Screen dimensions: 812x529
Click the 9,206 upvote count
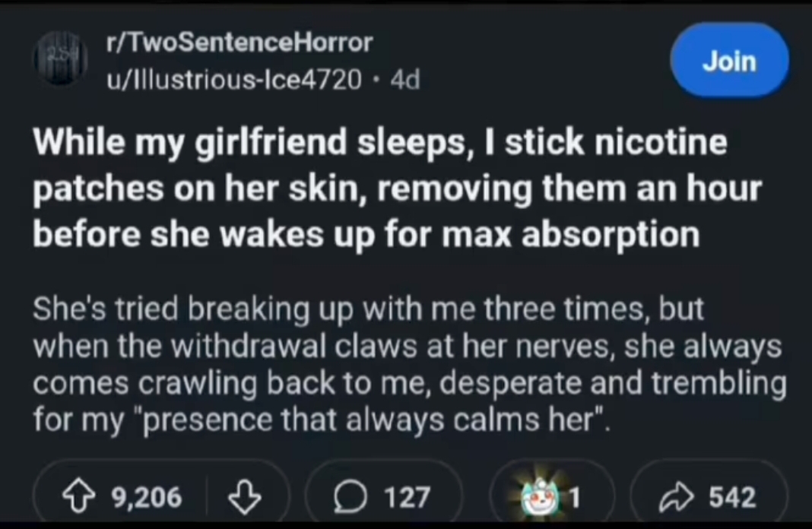pos(147,497)
